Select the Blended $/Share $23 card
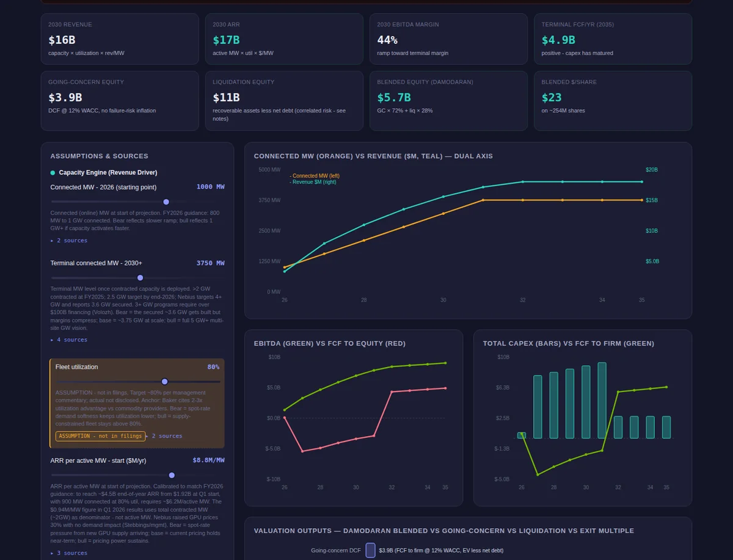Image resolution: width=733 pixels, height=560 pixels. coord(613,101)
